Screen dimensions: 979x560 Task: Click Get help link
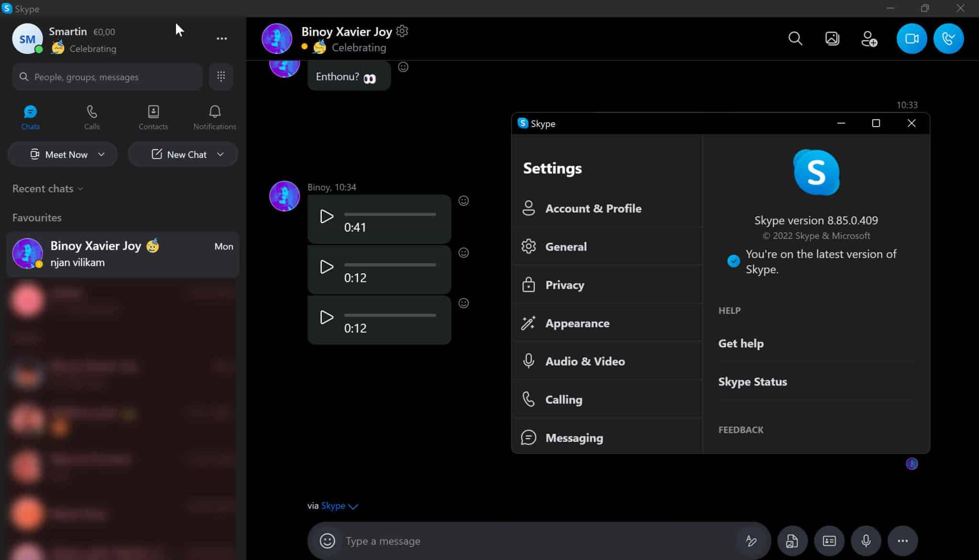(741, 344)
